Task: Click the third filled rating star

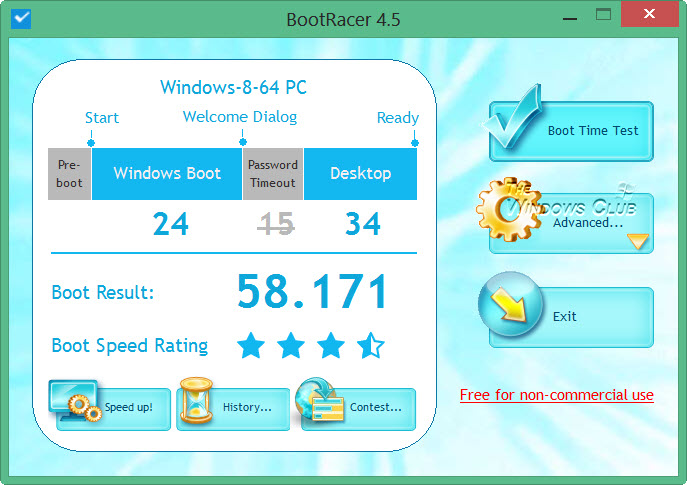Action: coord(331,345)
